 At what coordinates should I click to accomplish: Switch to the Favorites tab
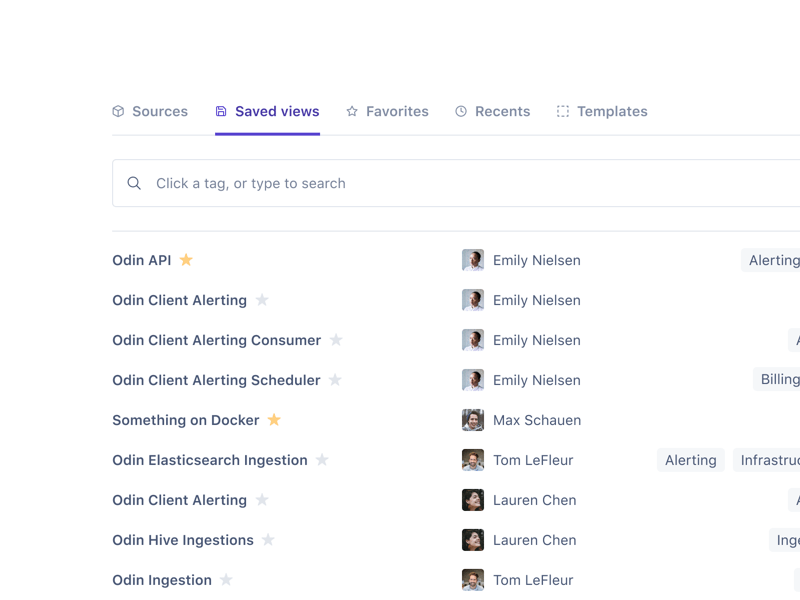pyautogui.click(x=387, y=112)
